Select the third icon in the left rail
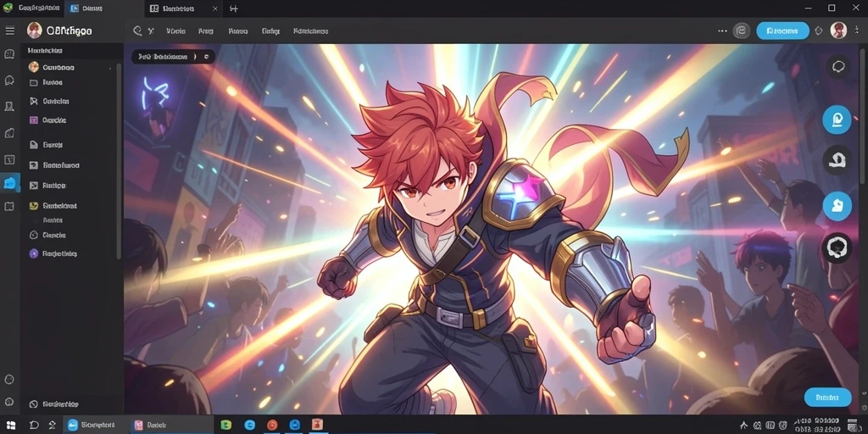Image resolution: width=868 pixels, height=434 pixels. (x=9, y=106)
